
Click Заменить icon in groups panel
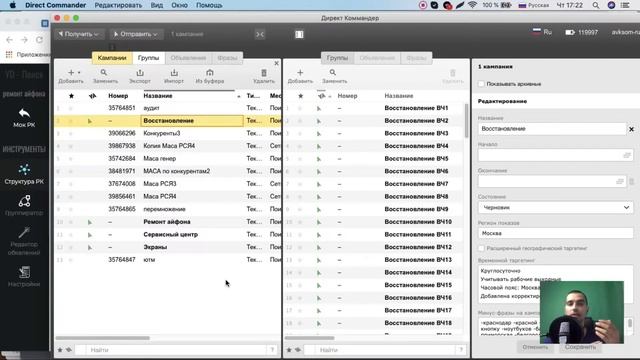coord(333,73)
